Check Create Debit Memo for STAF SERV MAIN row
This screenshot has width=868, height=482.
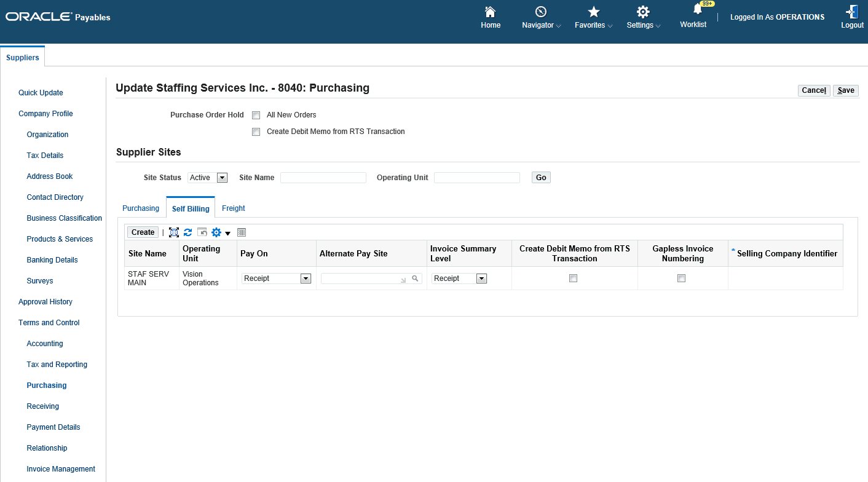574,279
